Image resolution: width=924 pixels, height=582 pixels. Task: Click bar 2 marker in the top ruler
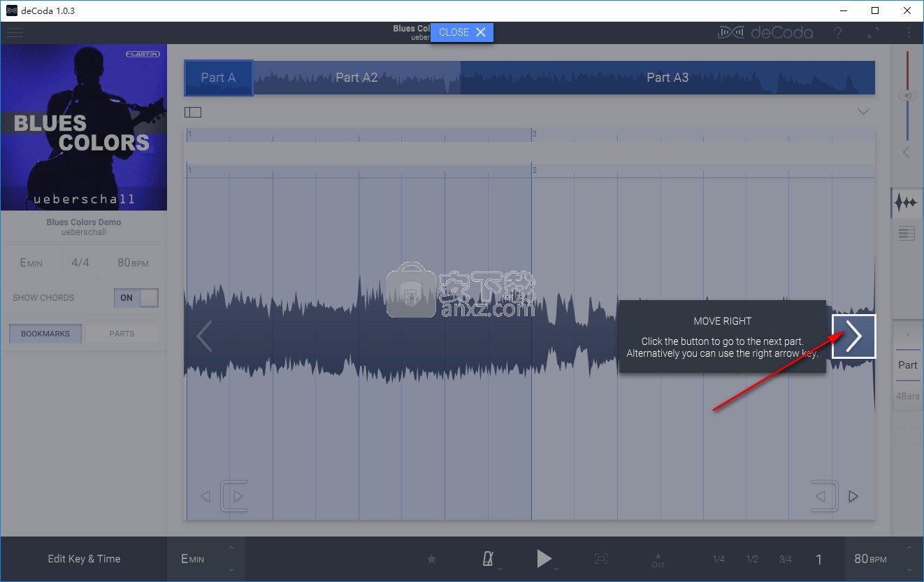[x=534, y=134]
